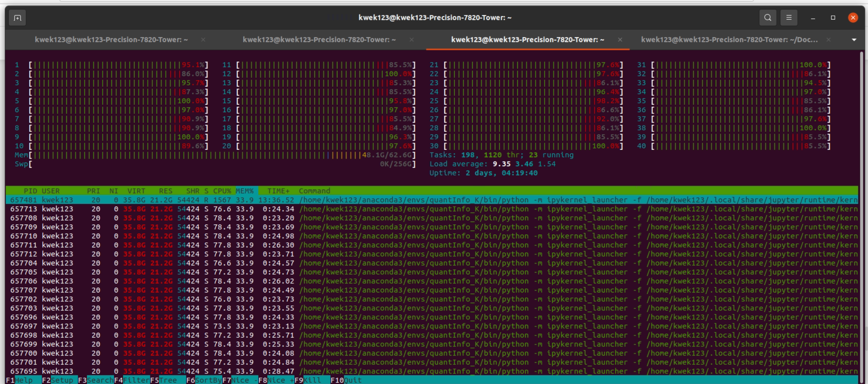This screenshot has height=384, width=868.
Task: Click F3 Search in htop
Action: point(96,380)
